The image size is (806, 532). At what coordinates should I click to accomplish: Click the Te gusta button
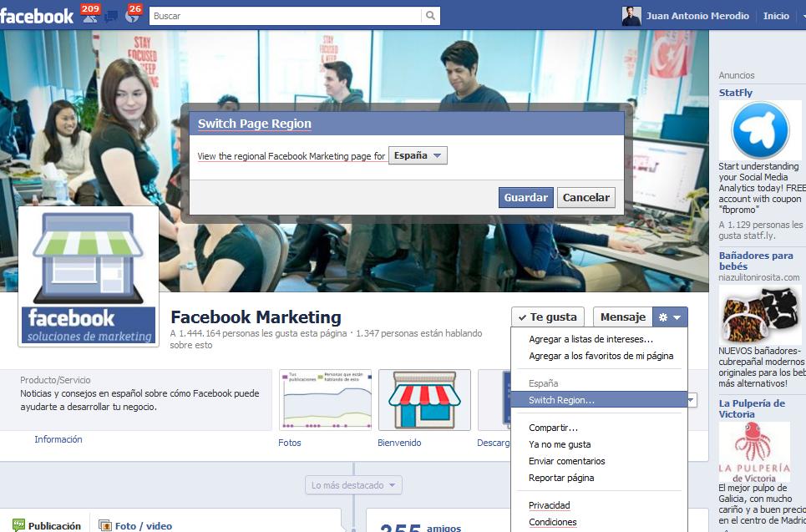pos(548,317)
